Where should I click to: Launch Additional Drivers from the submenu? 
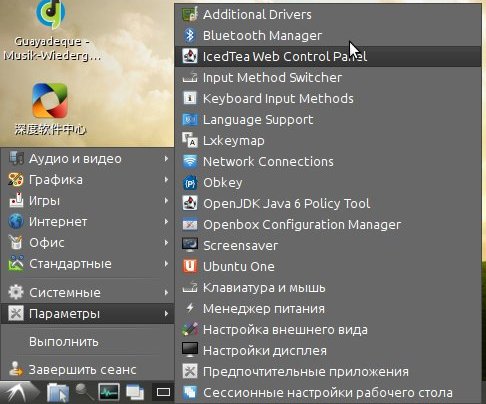click(x=328, y=14)
